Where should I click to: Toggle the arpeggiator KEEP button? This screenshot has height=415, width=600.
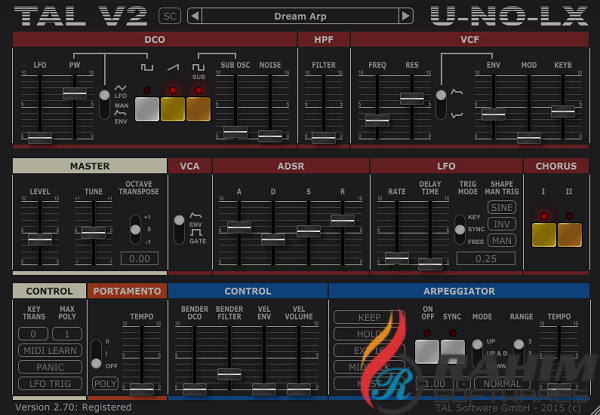pyautogui.click(x=369, y=317)
